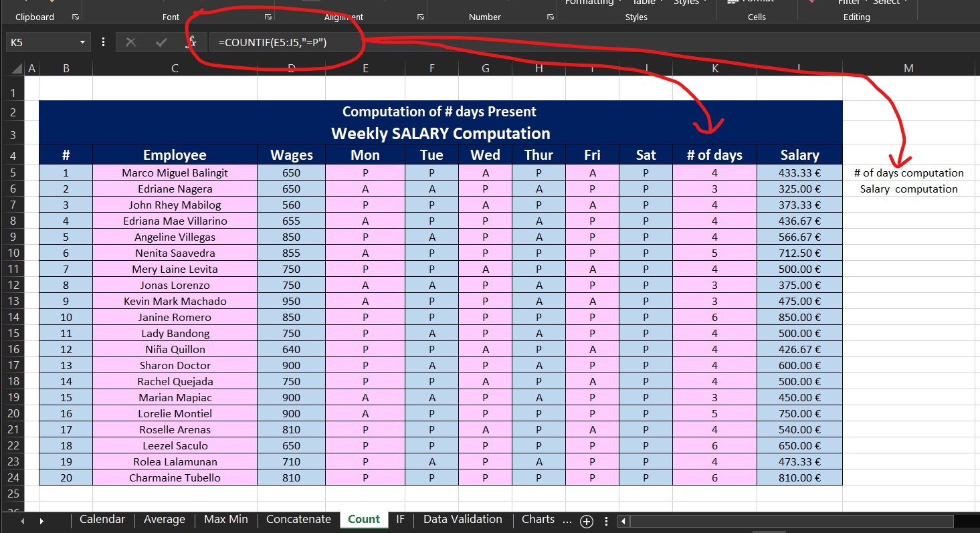This screenshot has width=980, height=533.
Task: Click the three-dot handle next to new sheet button
Action: point(606,522)
